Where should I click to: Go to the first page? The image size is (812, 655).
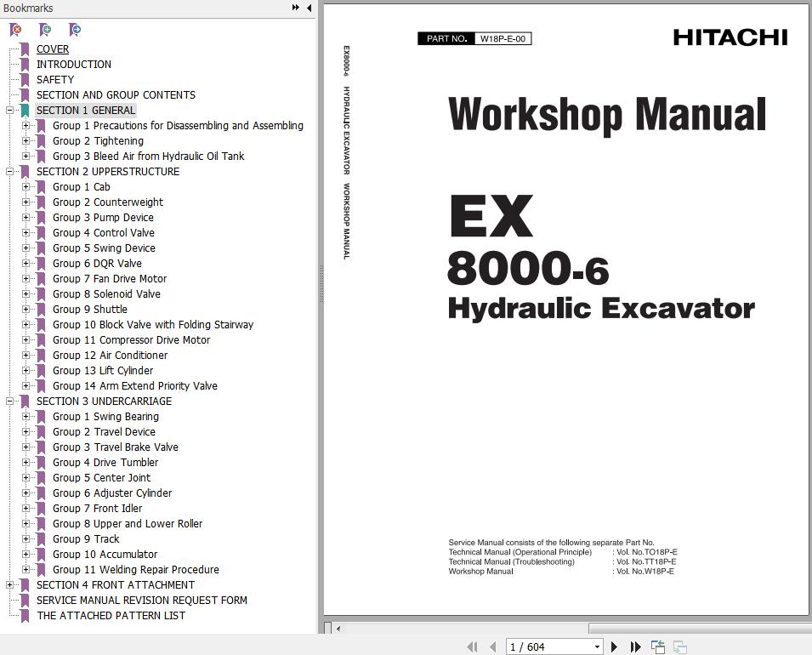472,646
